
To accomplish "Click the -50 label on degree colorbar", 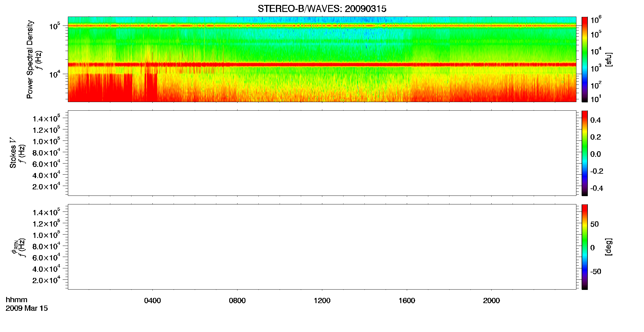I will tap(596, 271).
